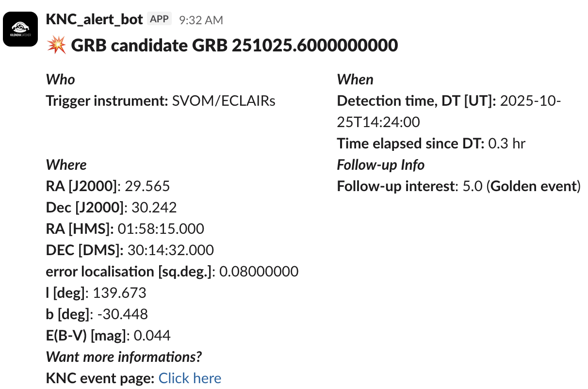
Task: Click the RA [J2000] value 29.565
Action: tap(147, 186)
